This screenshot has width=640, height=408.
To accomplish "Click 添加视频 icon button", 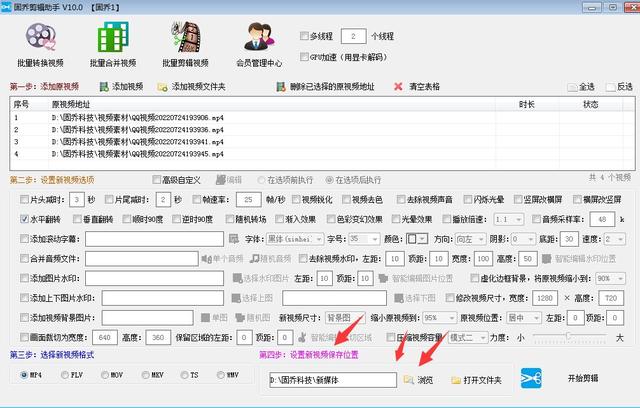I will coord(104,87).
